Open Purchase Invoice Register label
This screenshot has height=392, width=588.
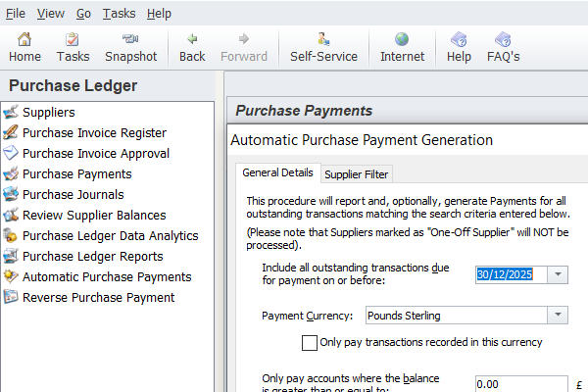point(94,132)
